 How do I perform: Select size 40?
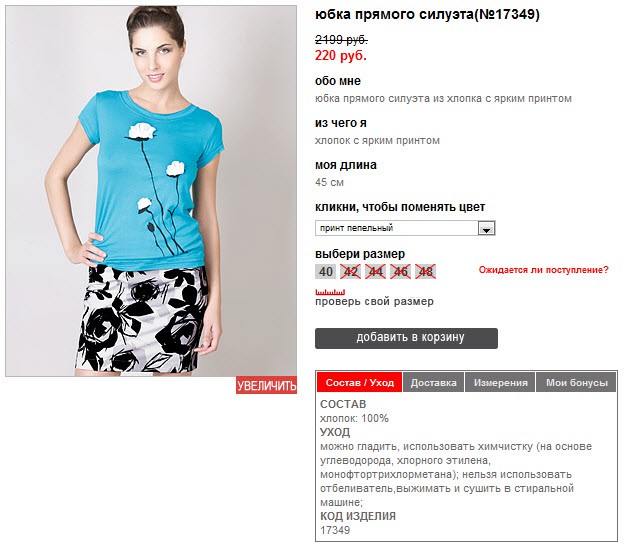325,272
